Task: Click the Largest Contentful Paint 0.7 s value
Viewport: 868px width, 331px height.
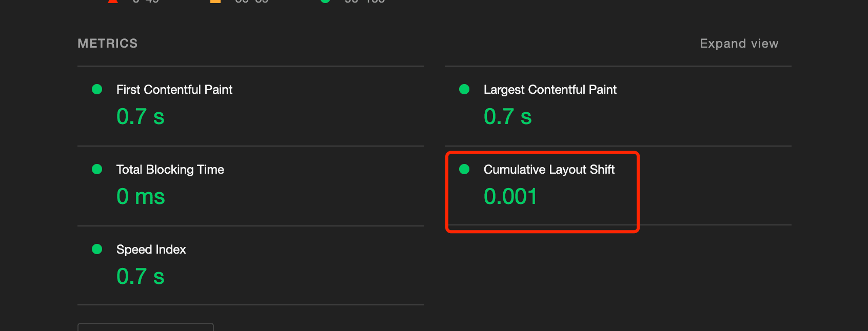Action: click(x=507, y=117)
